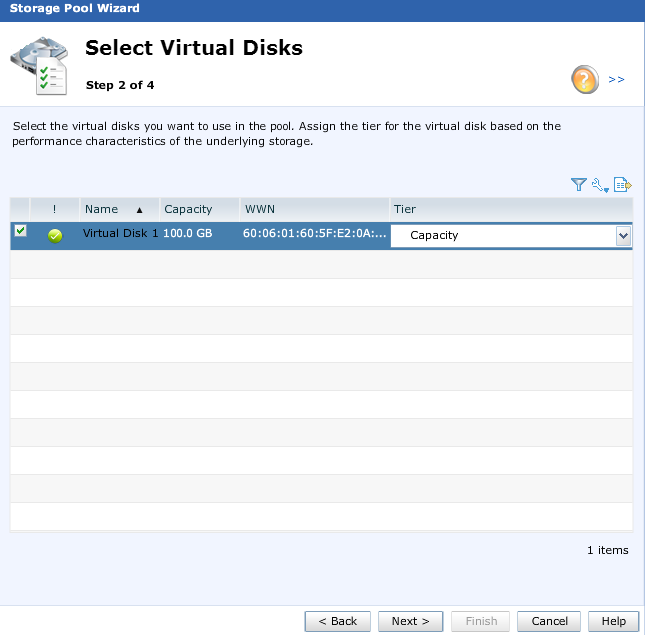Click the Help button

pyautogui.click(x=613, y=621)
